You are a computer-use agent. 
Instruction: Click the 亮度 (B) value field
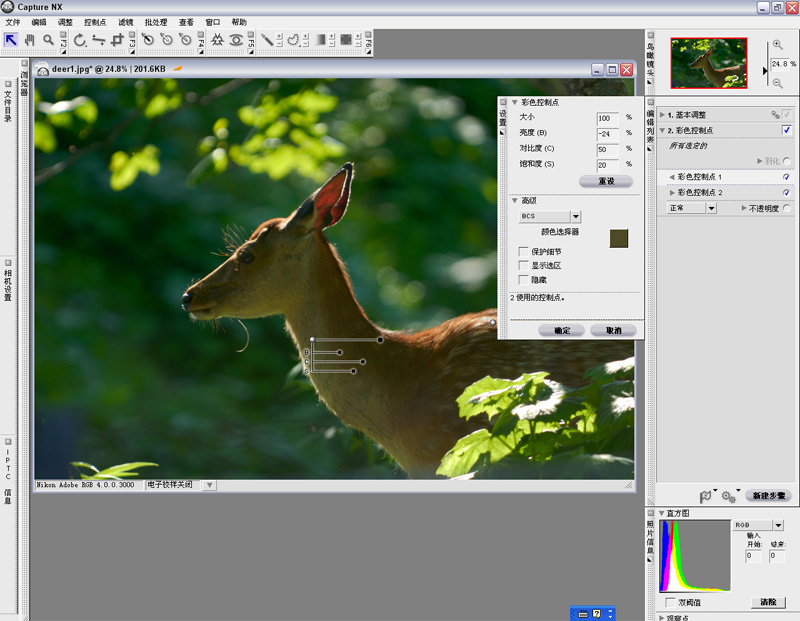pyautogui.click(x=607, y=134)
